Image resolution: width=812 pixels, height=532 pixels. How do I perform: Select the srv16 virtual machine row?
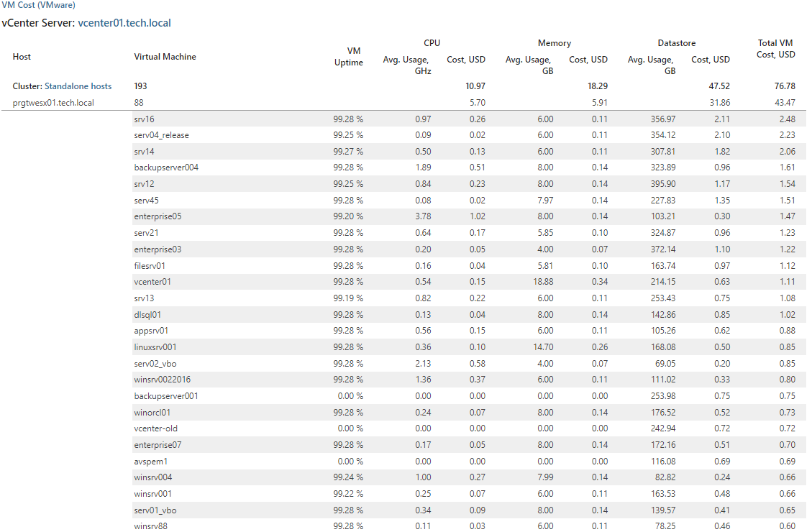pos(469,119)
